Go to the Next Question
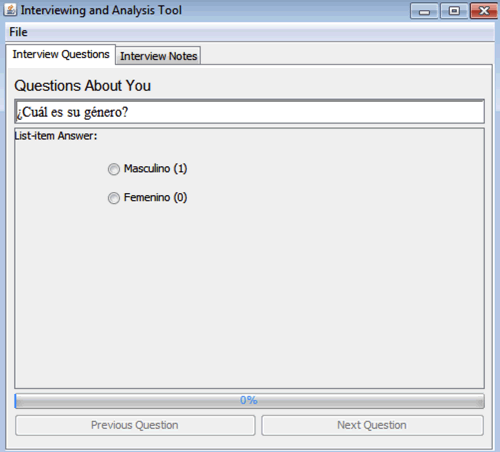Viewport: 500px width, 452px height. tap(372, 425)
